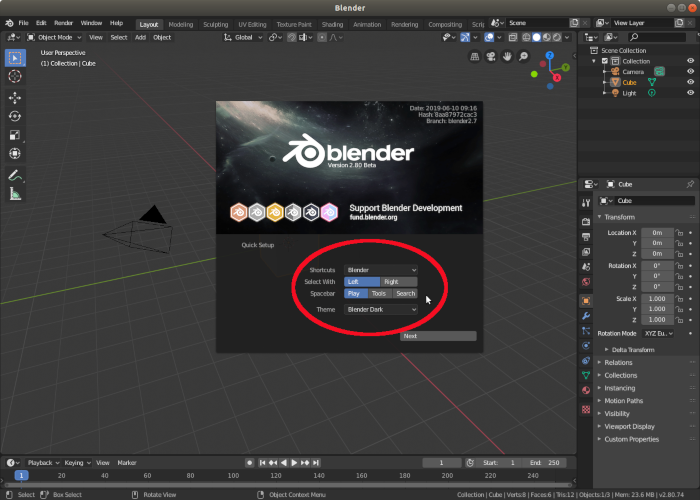Select the Select Box tool
This screenshot has width=700, height=500.
[x=15, y=58]
